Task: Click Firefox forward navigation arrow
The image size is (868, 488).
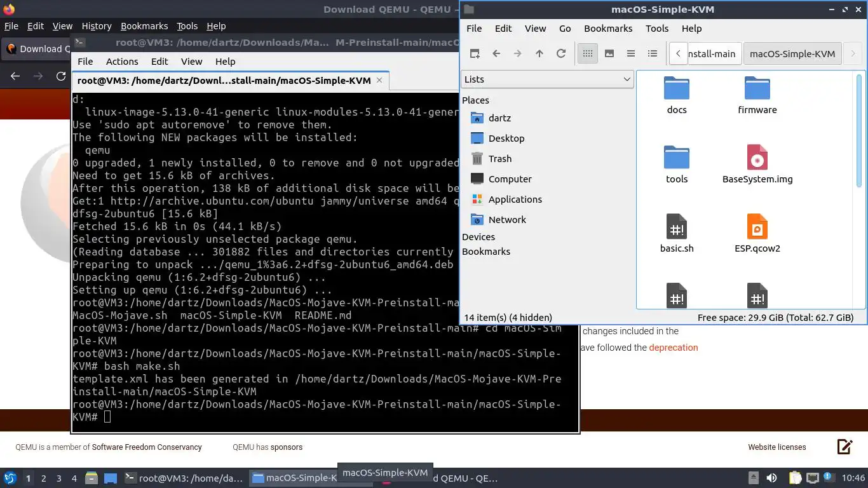Action: [38, 76]
